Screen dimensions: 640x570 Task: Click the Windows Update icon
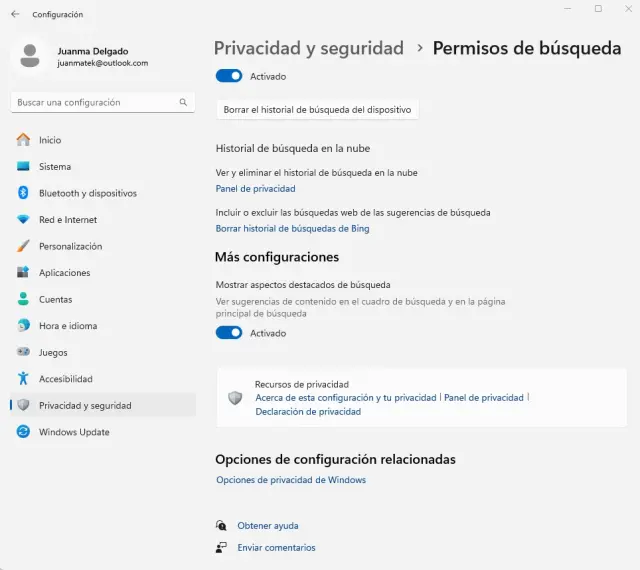click(23, 432)
